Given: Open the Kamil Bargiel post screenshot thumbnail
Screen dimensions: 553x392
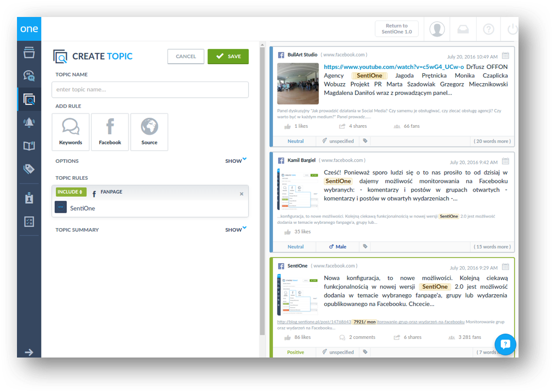Looking at the screenshot, I should tap(298, 189).
